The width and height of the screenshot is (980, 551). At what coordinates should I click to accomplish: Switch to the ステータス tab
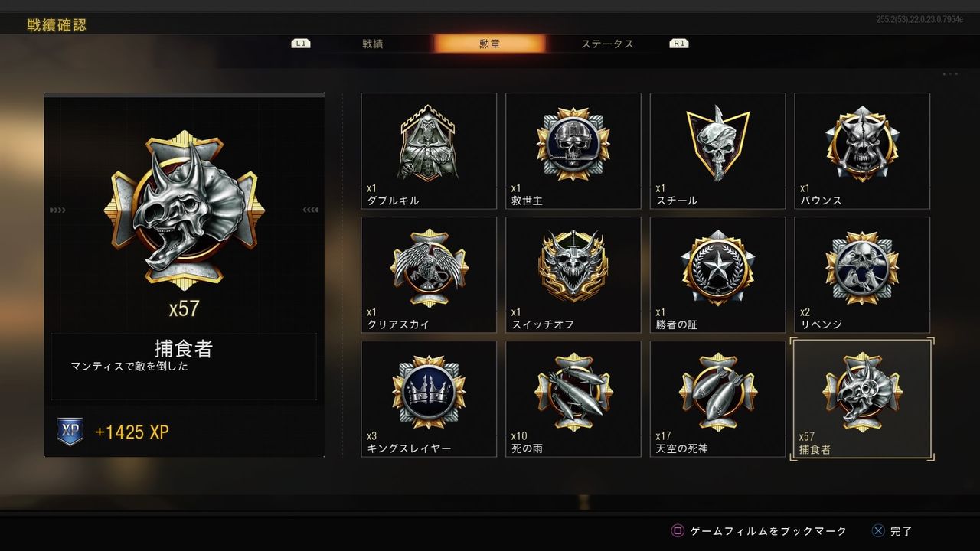tap(607, 44)
